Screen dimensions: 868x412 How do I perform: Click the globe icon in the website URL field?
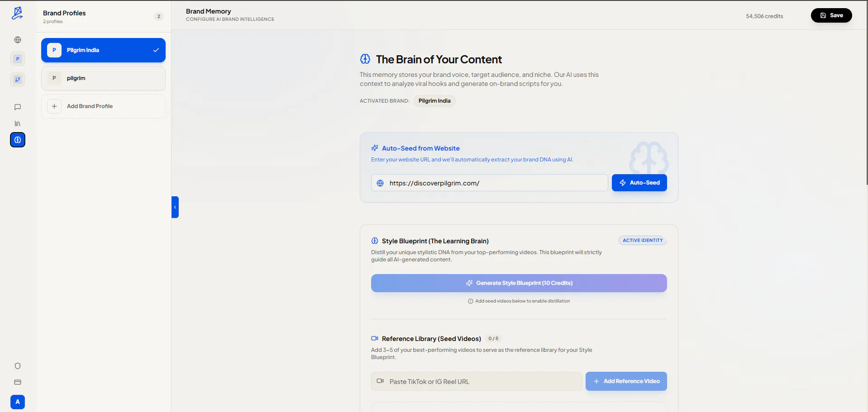[x=380, y=183]
